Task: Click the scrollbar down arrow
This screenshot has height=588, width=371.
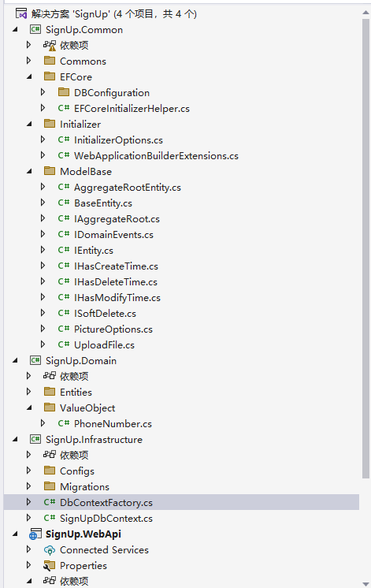Action: 365,583
